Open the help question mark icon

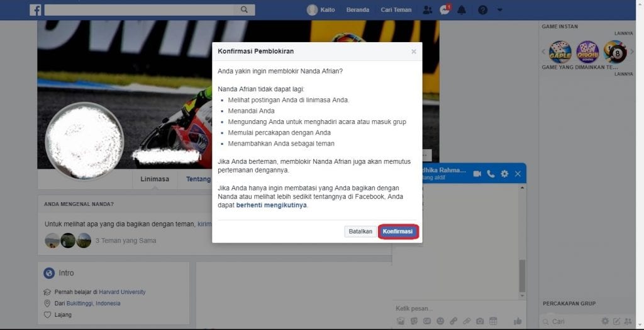482,10
